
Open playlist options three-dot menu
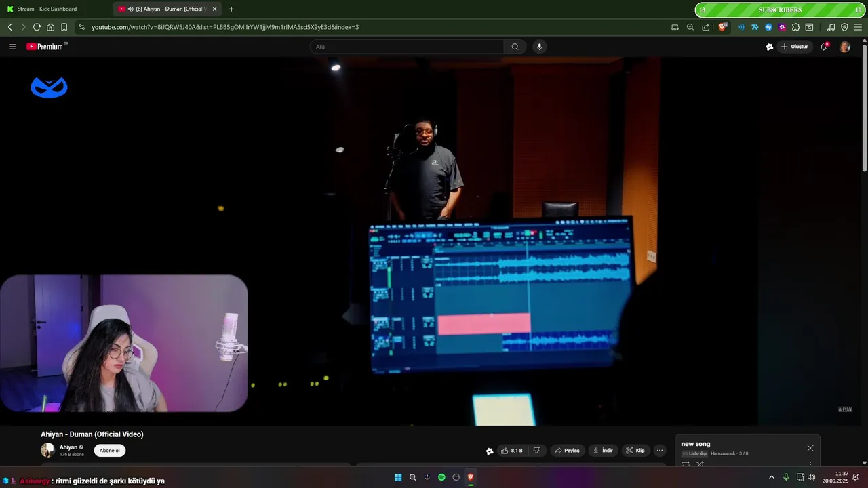tap(810, 464)
